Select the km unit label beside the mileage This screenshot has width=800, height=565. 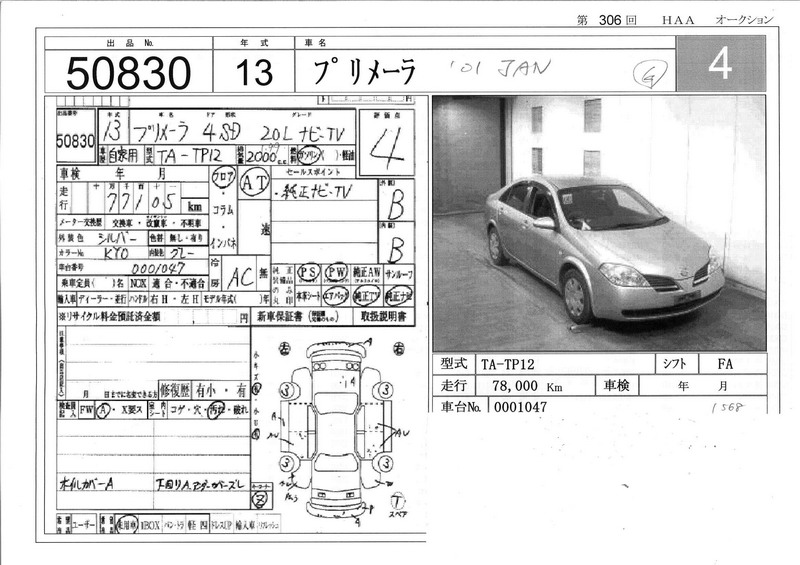click(195, 207)
